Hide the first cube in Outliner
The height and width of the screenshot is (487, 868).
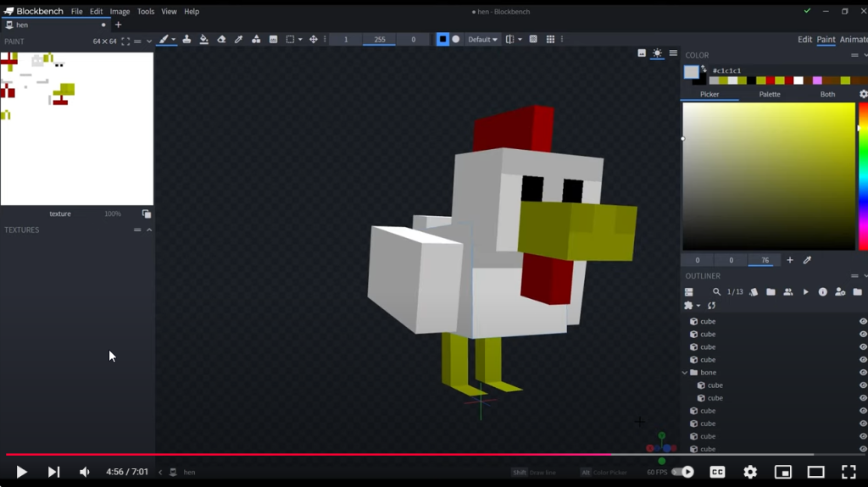863,322
